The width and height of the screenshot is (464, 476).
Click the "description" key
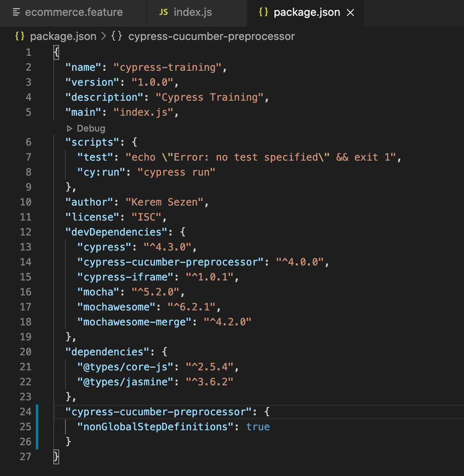[x=104, y=97]
